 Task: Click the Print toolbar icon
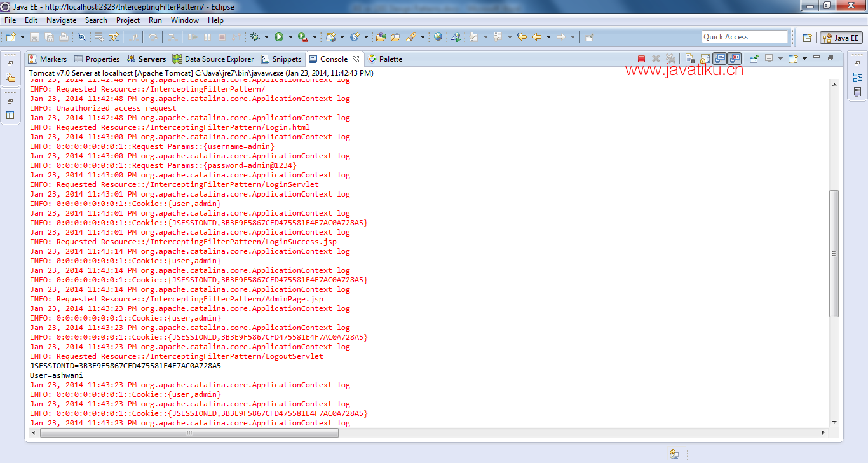click(64, 37)
